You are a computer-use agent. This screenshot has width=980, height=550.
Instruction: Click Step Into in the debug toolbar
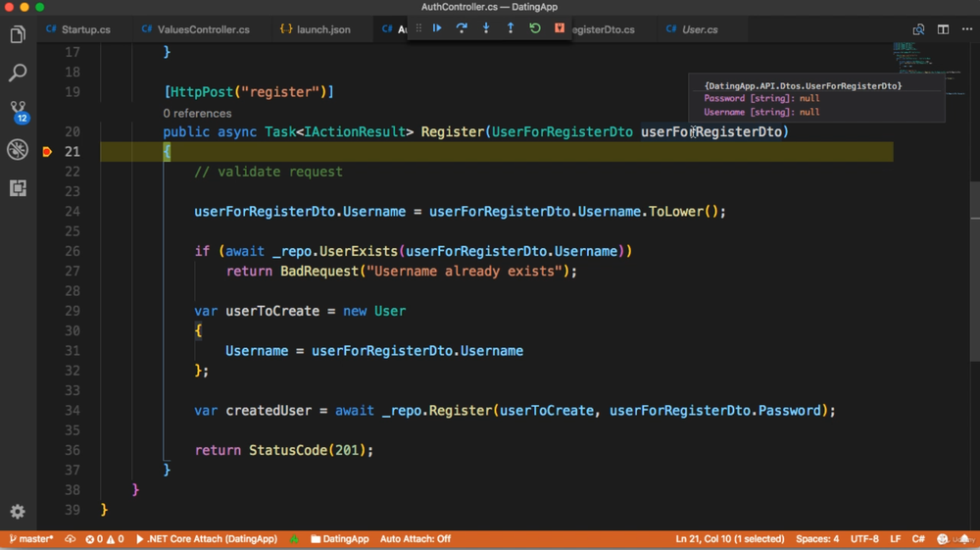click(x=486, y=28)
